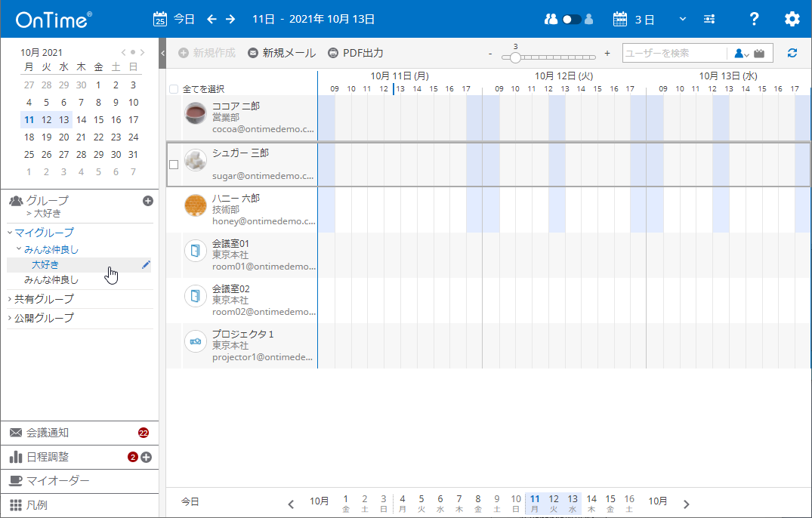Click プロジェクタ1 projector icon

pyautogui.click(x=196, y=341)
